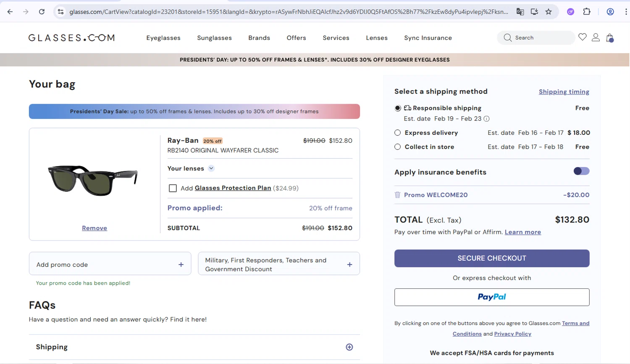Viewport: 630px width, 364px height.
Task: Select Responsible shipping option
Action: point(398,108)
